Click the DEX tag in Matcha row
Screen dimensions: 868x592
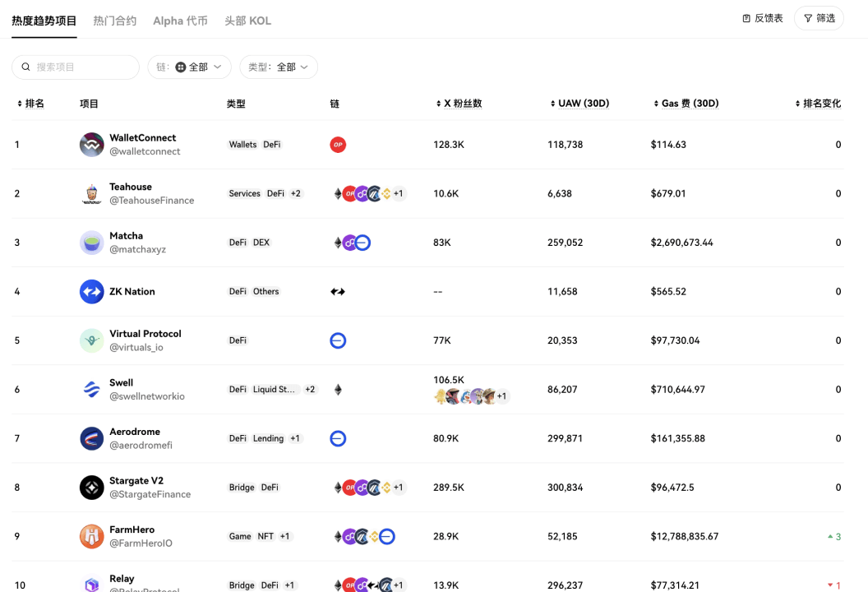tap(261, 243)
